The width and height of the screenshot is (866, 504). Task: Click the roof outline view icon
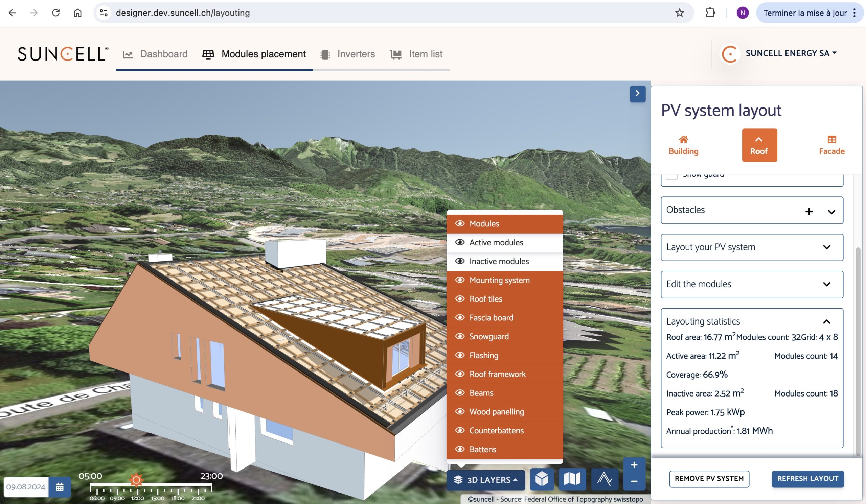[x=604, y=479]
